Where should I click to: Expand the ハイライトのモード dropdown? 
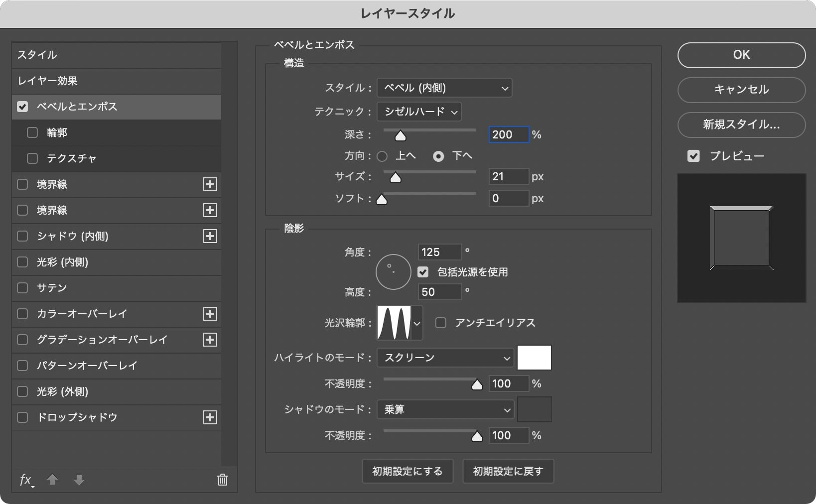[x=445, y=358]
